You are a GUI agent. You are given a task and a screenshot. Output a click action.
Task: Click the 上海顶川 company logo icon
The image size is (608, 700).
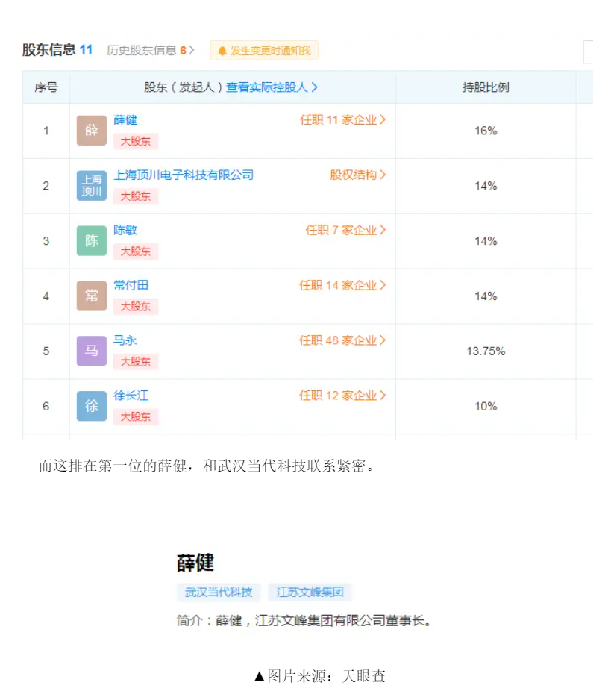[92, 186]
